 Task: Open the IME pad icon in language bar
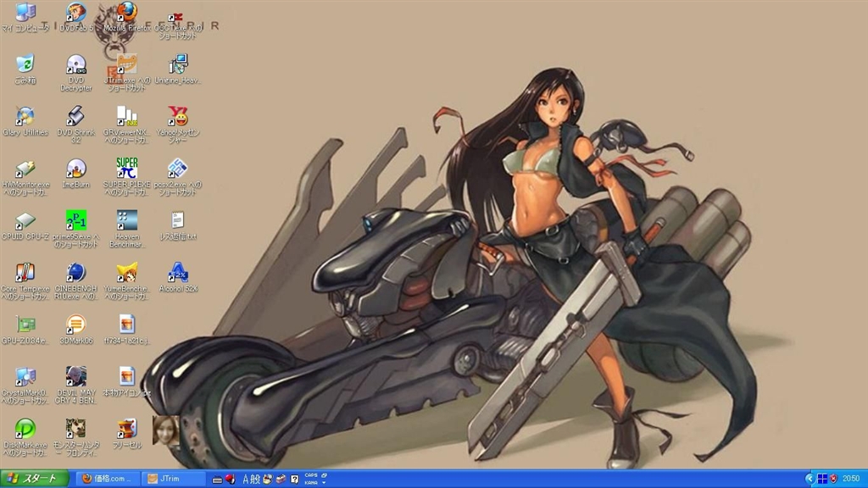[267, 479]
